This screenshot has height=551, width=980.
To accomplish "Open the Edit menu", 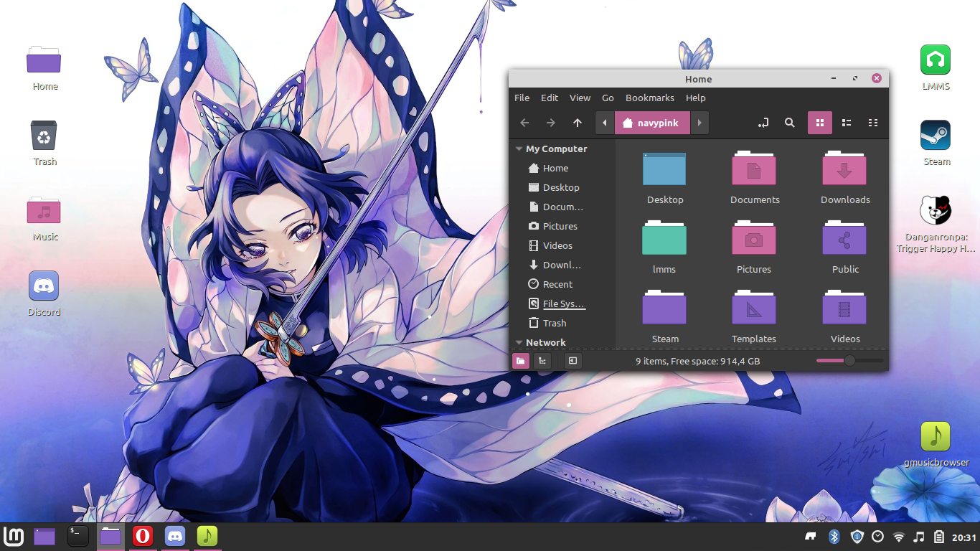I will [x=550, y=98].
